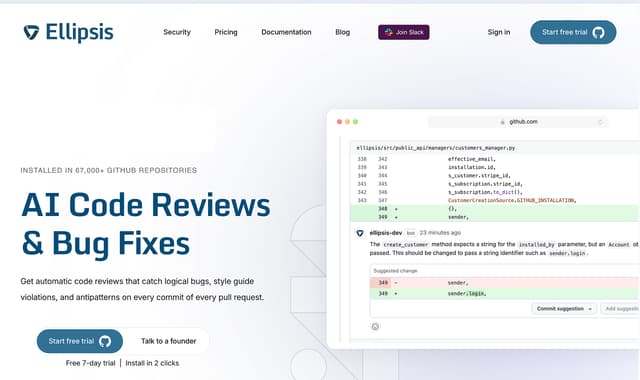Viewport: 640px width, 380px height.
Task: Click the Ellipsis shield logo icon
Action: tap(31, 32)
